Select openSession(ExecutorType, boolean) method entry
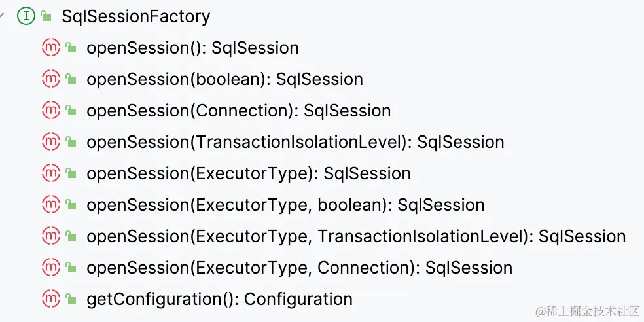The height and width of the screenshot is (322, 644). 285,205
